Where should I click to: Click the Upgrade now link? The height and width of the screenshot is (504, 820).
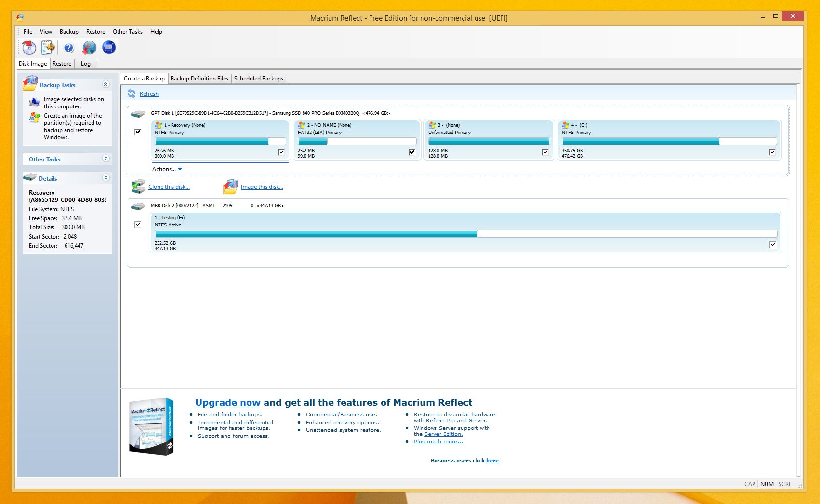click(x=228, y=402)
